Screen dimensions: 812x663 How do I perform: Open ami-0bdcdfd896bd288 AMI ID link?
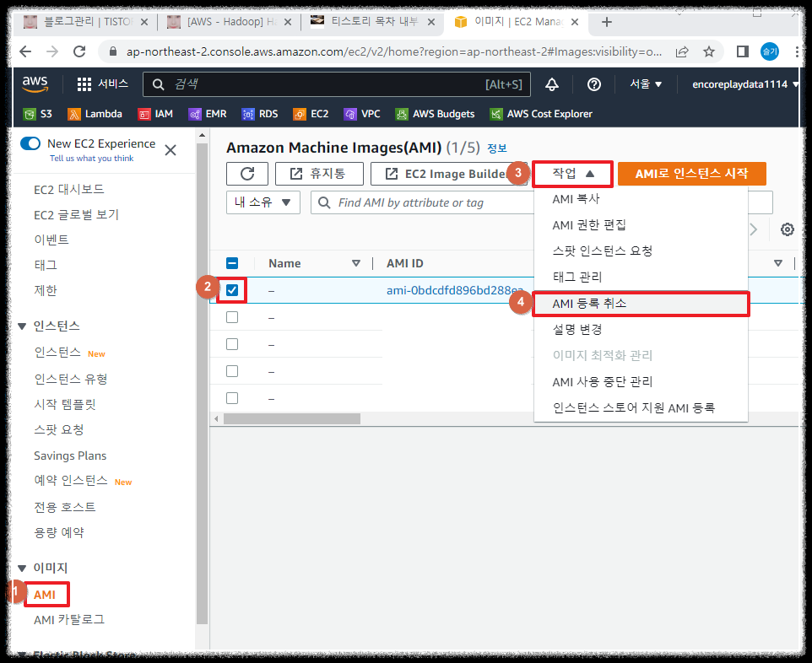[x=455, y=290]
